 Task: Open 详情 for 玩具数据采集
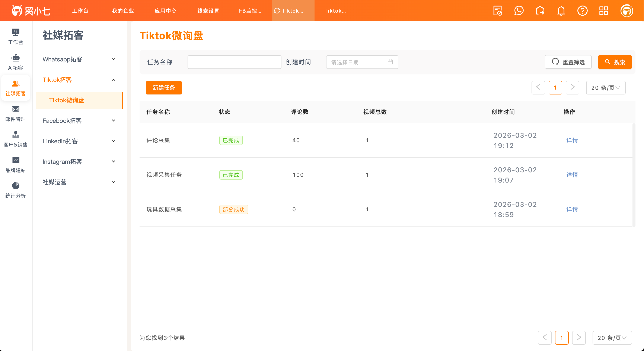point(572,209)
